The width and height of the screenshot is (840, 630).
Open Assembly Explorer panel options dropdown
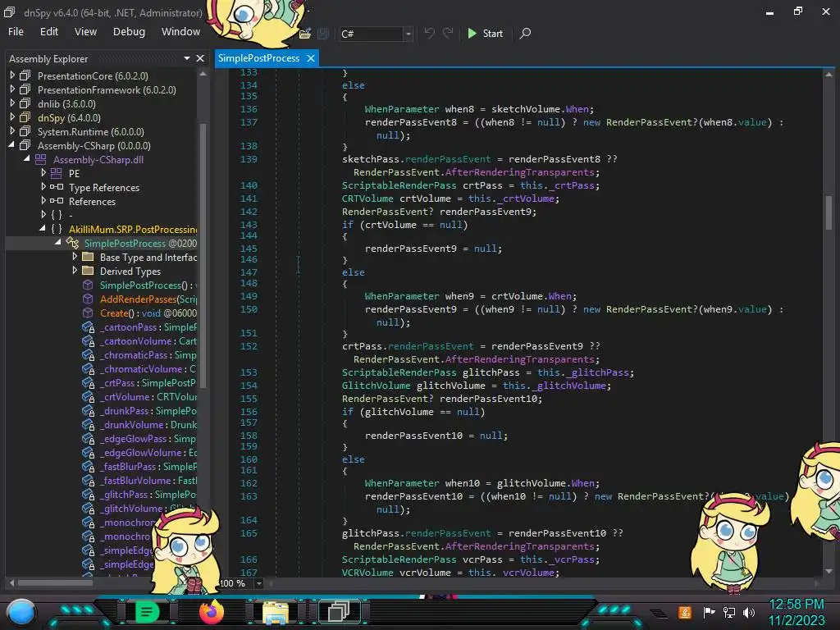(x=187, y=58)
